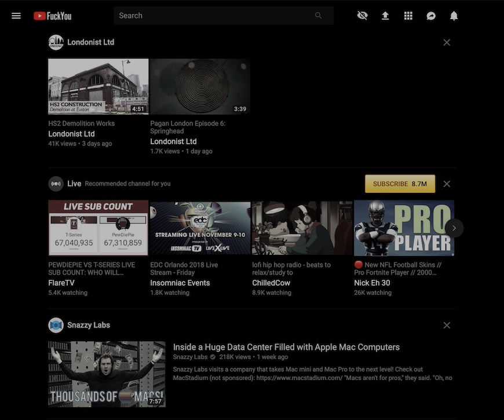This screenshot has height=420, width=504.
Task: Click the '8.9K watching' text
Action: pos(272,293)
